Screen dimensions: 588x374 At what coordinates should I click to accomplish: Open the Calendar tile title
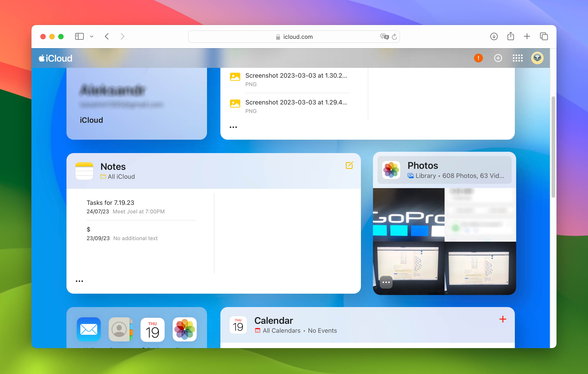[x=273, y=320]
